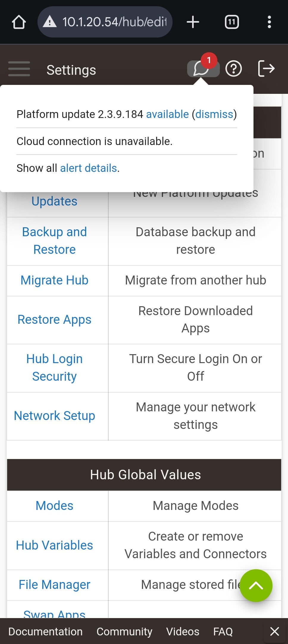
Task: Open the platform update 2.3.9.184 available link
Action: pyautogui.click(x=167, y=114)
